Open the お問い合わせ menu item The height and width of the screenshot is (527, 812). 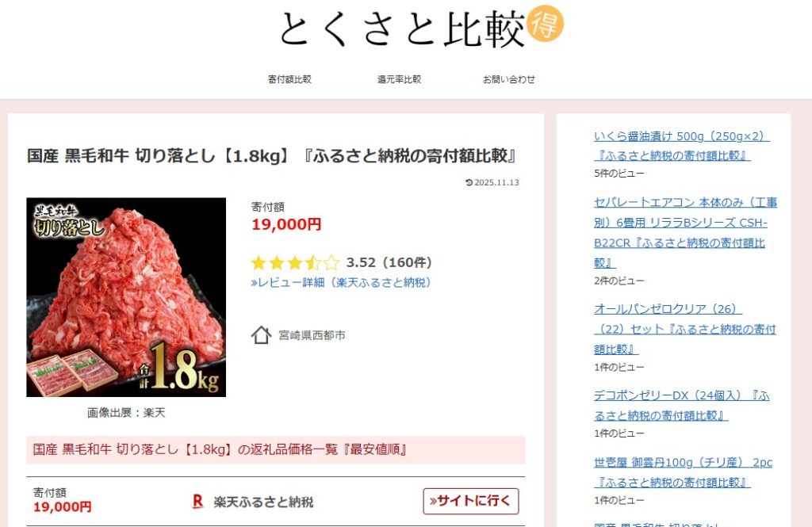pos(509,79)
